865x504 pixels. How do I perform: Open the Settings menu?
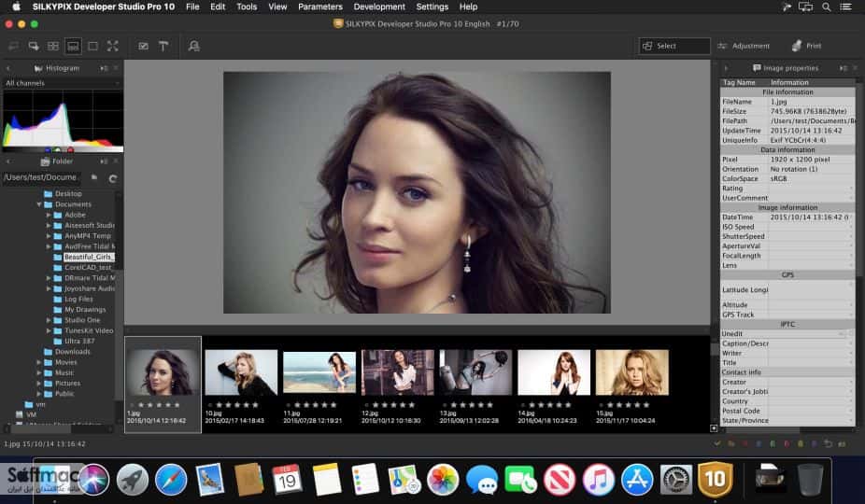point(432,7)
